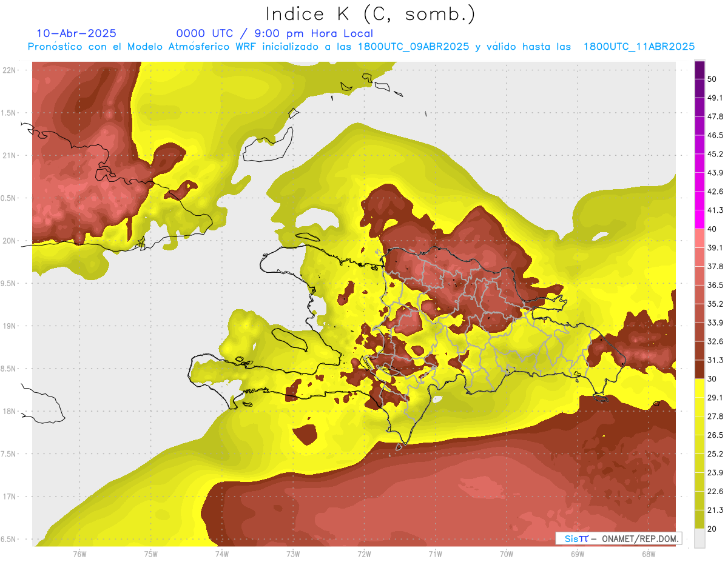Click the longitude axis label '76W'
Screen dimensions: 728x562
coord(79,554)
